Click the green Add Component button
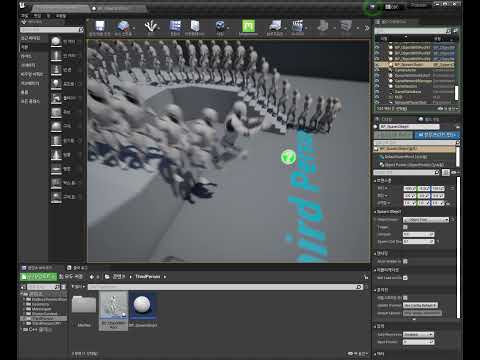Screen dimensions: 480x360 coord(393,135)
